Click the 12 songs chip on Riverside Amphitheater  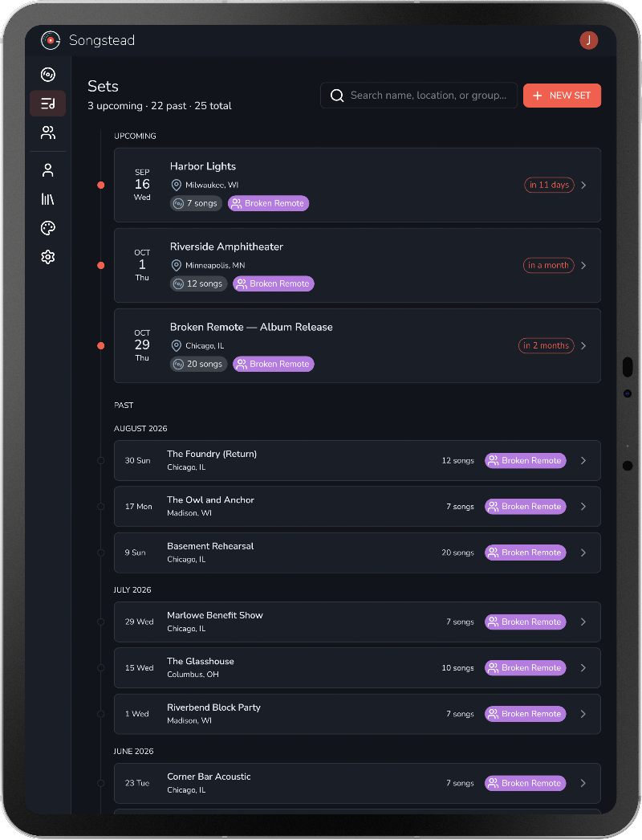[x=199, y=283]
